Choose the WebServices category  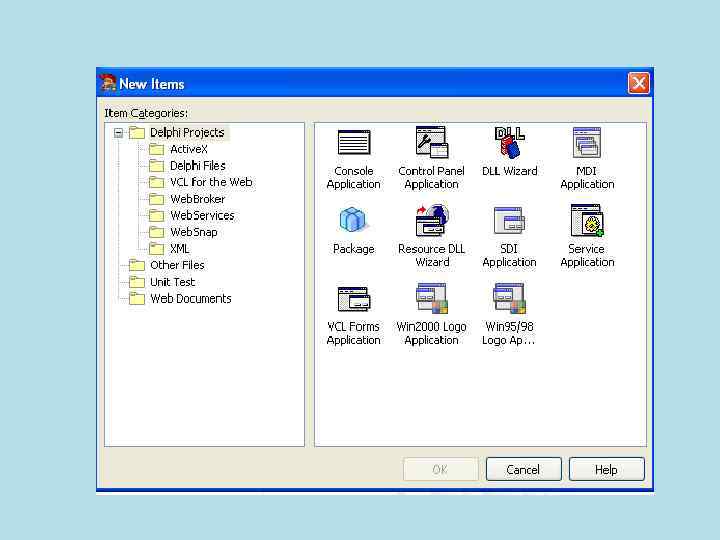(x=202, y=215)
